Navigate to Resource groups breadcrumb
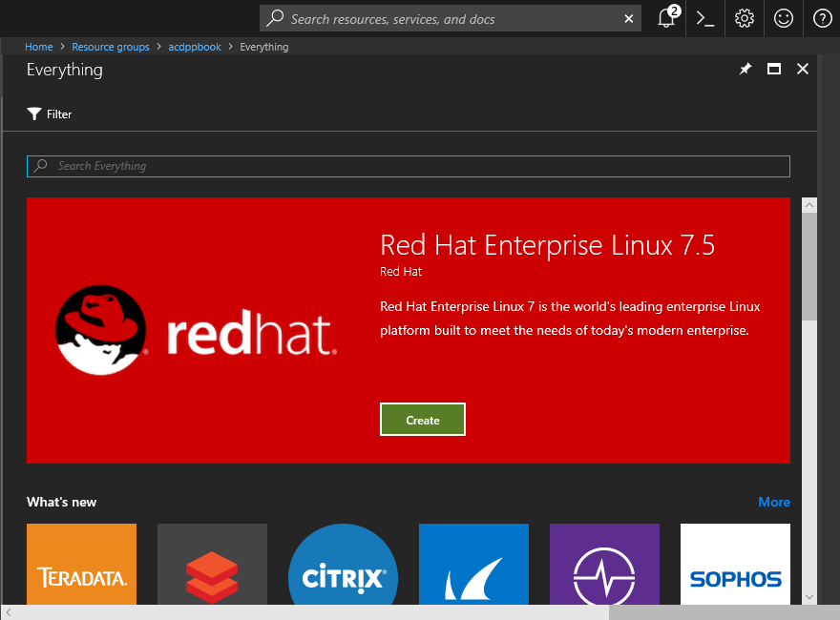 tap(111, 47)
